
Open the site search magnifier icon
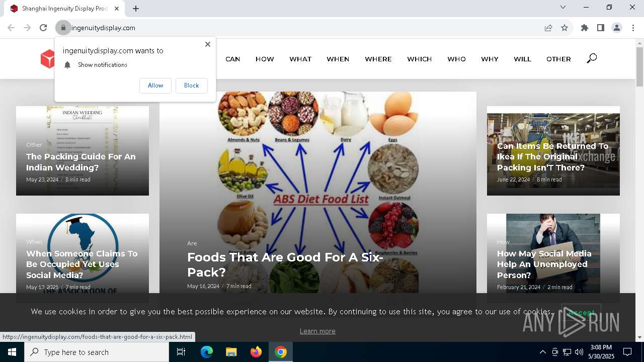tap(592, 59)
